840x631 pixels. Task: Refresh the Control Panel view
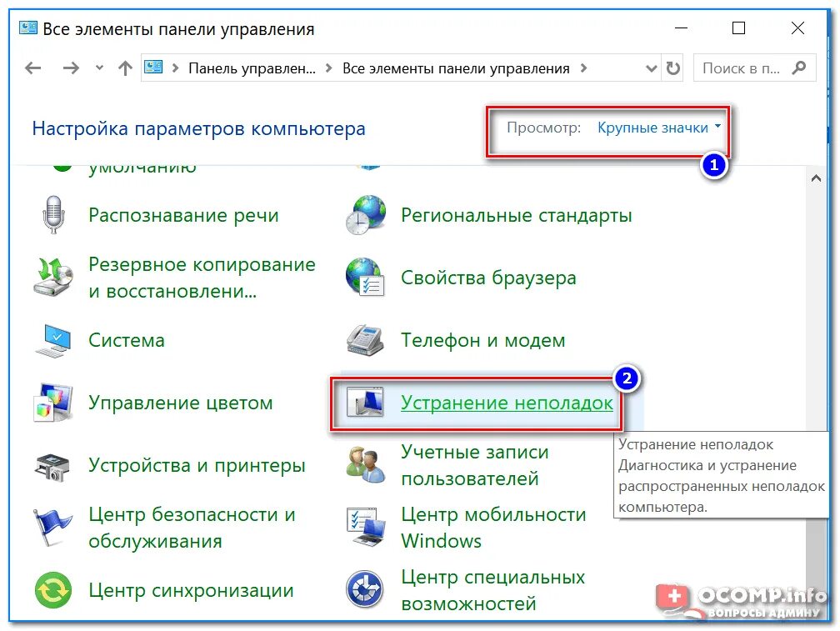(x=672, y=68)
